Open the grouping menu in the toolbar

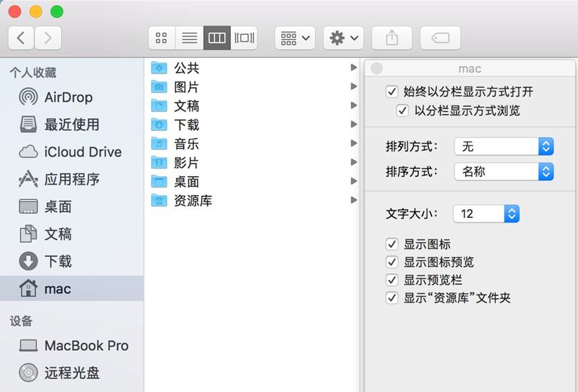[x=294, y=38]
